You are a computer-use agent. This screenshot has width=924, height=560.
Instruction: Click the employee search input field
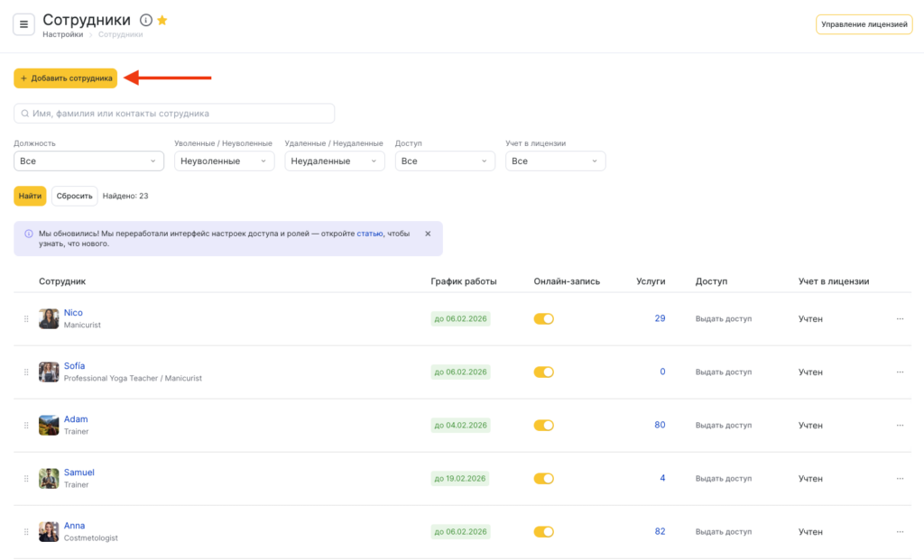(174, 114)
